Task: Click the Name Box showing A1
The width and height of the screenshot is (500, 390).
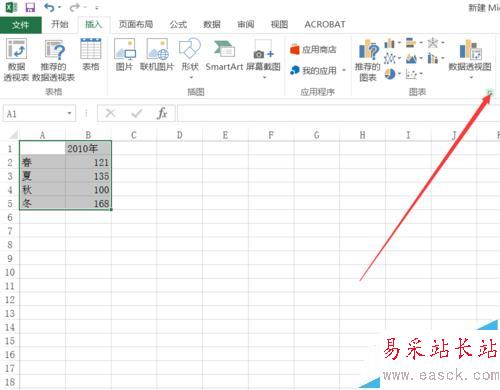Action: click(x=35, y=114)
